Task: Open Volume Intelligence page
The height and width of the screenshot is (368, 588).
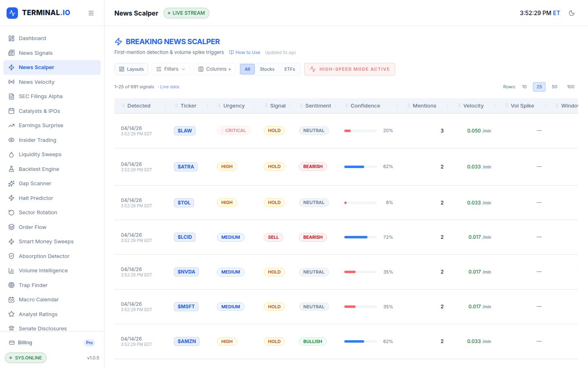Action: coord(52,271)
